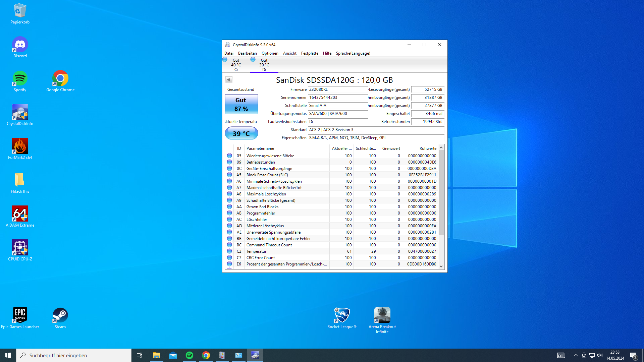Click the status icon for Betriebsstunden row
The image size is (644, 362).
click(229, 162)
